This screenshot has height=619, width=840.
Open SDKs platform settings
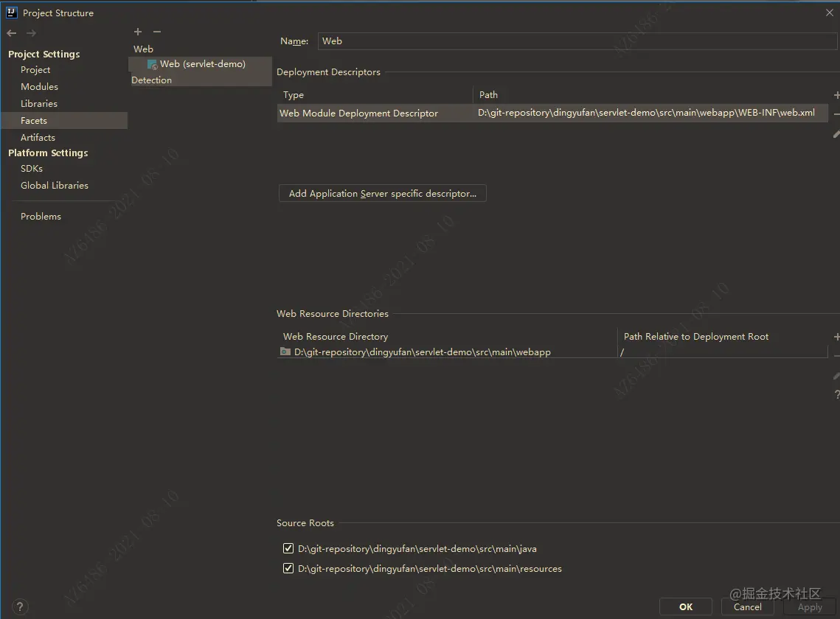point(32,168)
